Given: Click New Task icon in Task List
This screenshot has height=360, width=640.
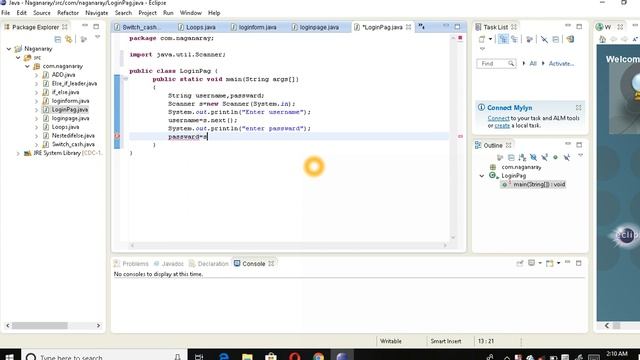Looking at the screenshot, I should (x=482, y=39).
